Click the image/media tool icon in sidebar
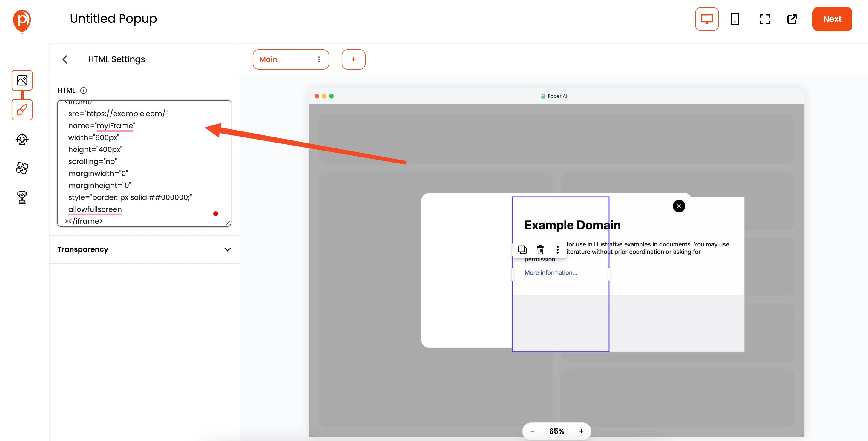This screenshot has width=868, height=441. point(22,80)
